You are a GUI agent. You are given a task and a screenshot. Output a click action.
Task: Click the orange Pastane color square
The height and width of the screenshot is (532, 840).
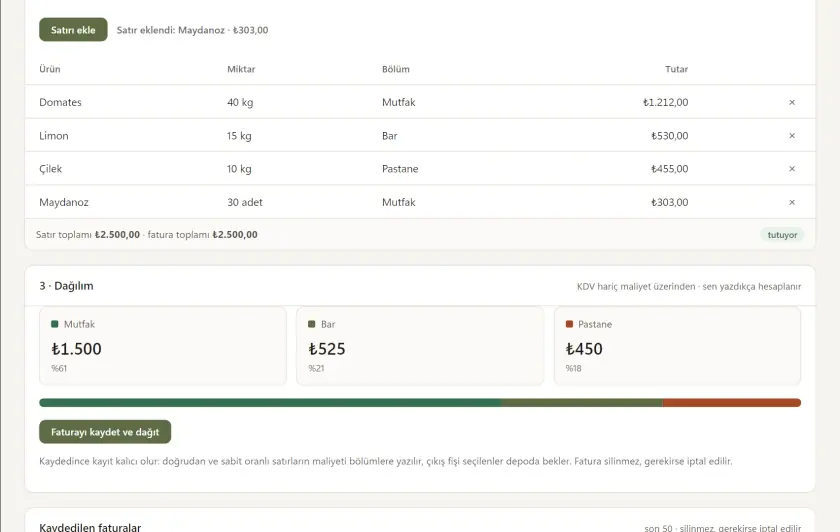[x=569, y=324]
